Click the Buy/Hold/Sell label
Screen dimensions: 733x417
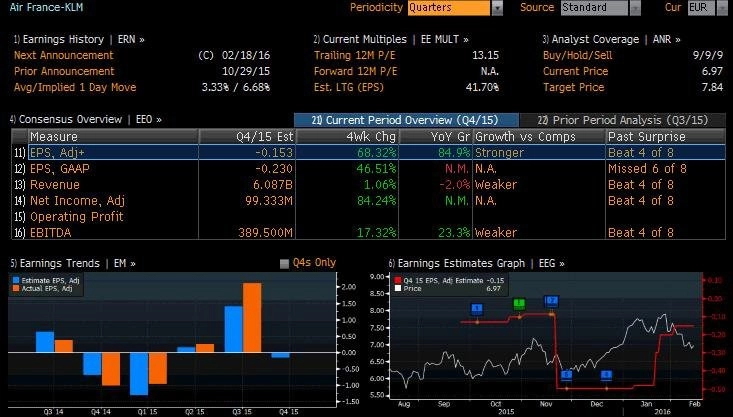point(577,55)
